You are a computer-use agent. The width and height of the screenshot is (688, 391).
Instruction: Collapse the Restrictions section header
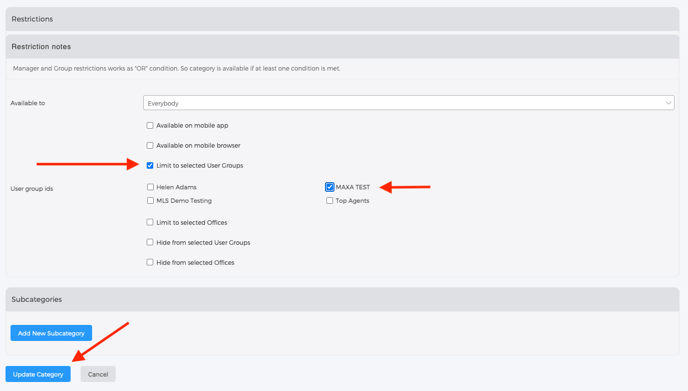pos(342,19)
